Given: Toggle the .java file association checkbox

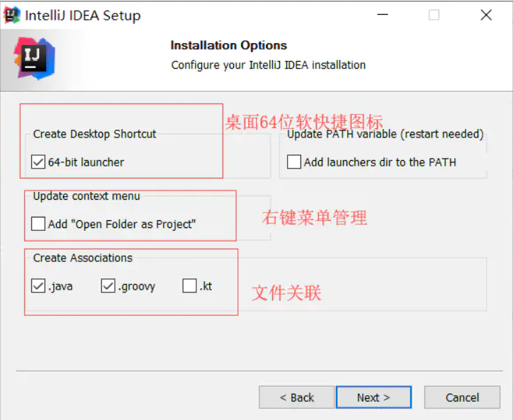Looking at the screenshot, I should (x=38, y=286).
